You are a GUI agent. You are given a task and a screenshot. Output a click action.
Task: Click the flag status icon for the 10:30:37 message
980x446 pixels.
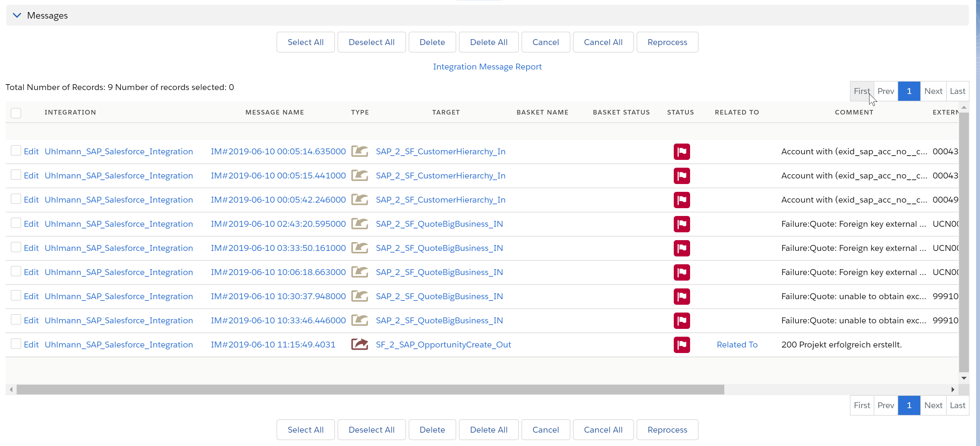point(681,297)
